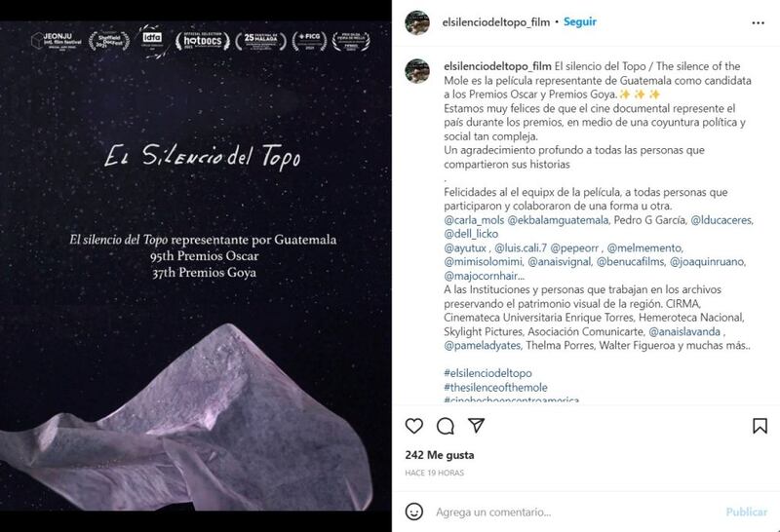Click the El Silencio del Topo poster image
Viewport: 780px width, 532px height.
pyautogui.click(x=196, y=266)
